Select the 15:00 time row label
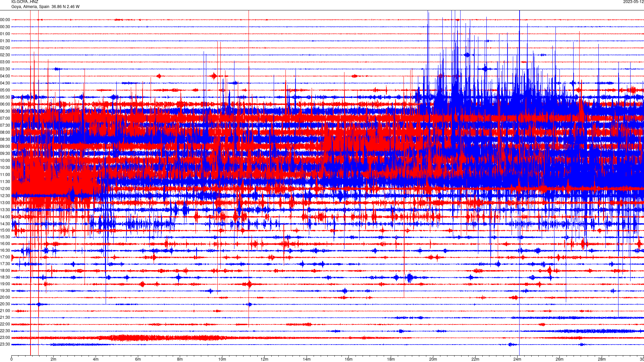This screenshot has height=362, width=644. coord(5,230)
